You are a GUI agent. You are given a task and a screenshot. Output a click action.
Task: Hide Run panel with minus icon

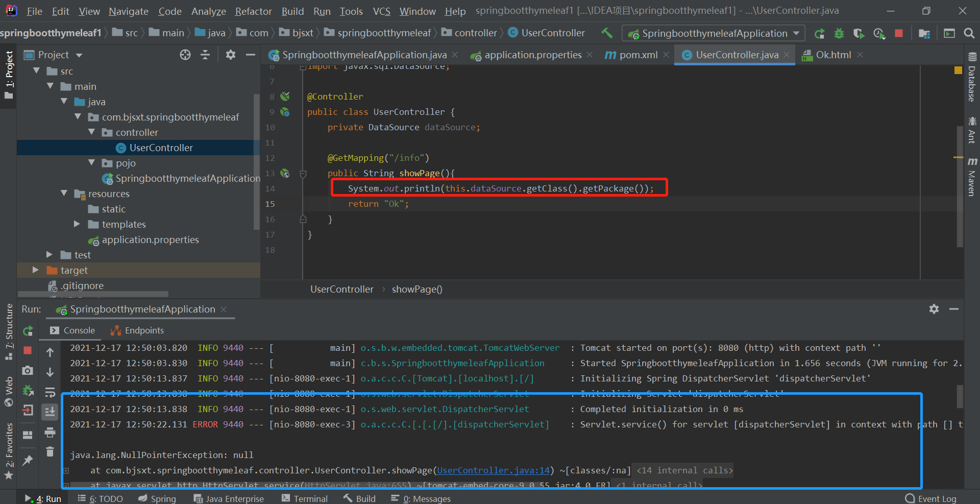[x=954, y=309]
